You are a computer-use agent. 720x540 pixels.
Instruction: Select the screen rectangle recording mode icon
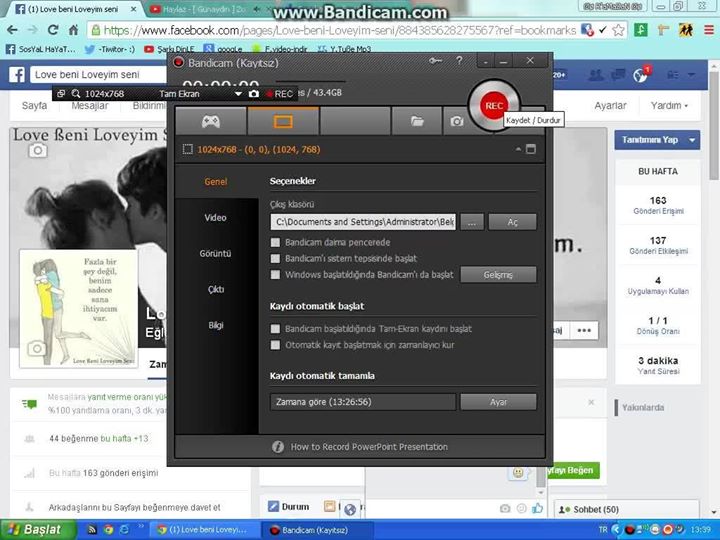pyautogui.click(x=283, y=121)
